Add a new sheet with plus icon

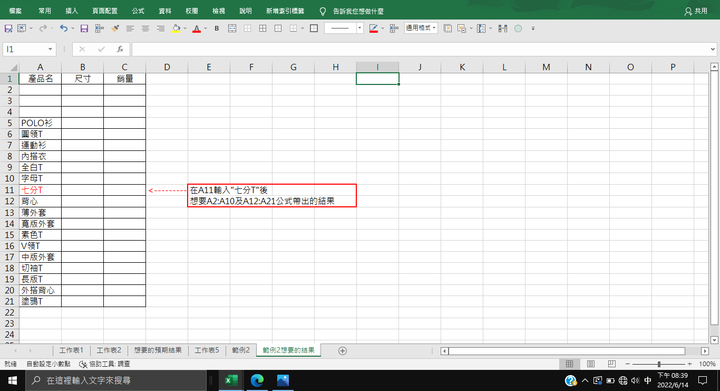click(342, 351)
